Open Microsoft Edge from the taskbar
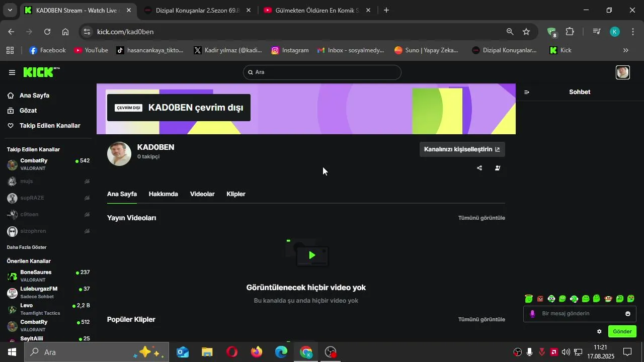Screen dimensions: 644x362 [x=281, y=352]
